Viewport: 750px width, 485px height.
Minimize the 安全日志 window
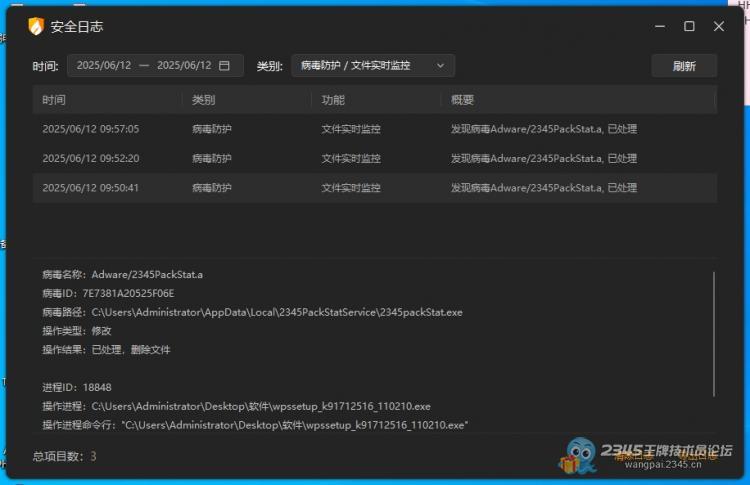click(660, 26)
